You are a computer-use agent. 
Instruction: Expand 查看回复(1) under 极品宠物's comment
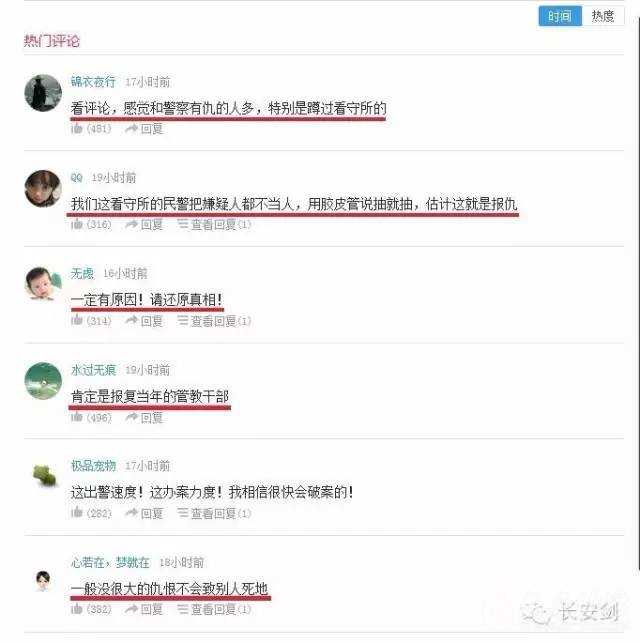(214, 513)
